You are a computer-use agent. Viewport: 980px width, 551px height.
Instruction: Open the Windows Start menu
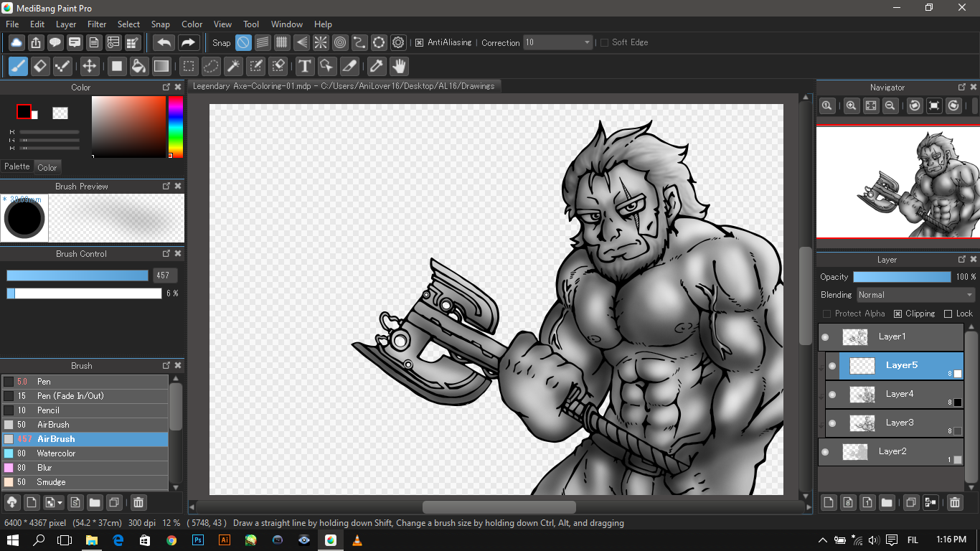pos(12,540)
